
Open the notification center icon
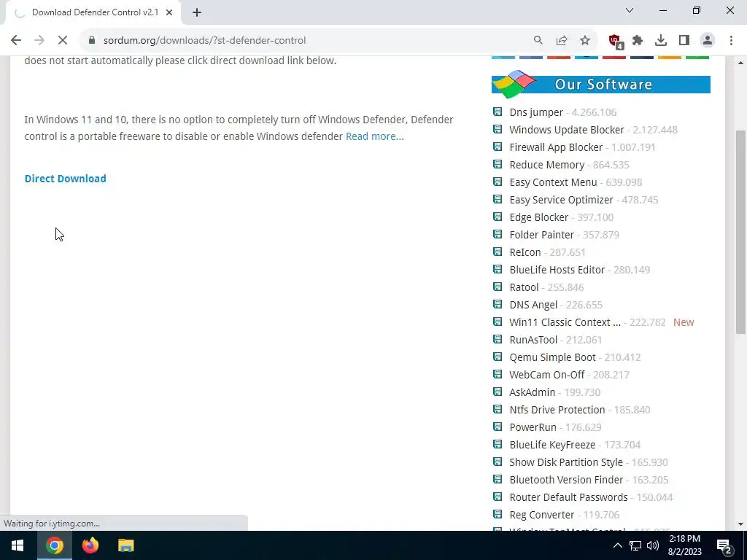(724, 546)
